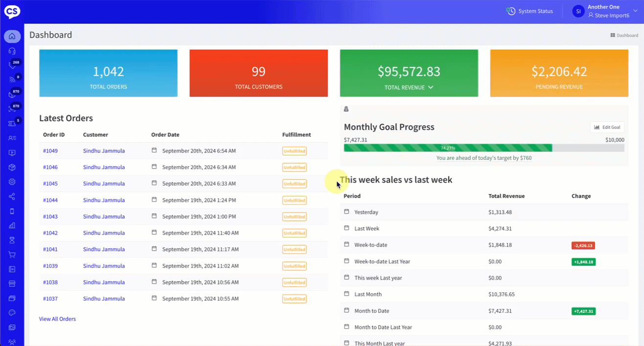This screenshot has width=644, height=346.
Task: Click the lock icon above Monthly Goal Progress
Action: (x=346, y=109)
